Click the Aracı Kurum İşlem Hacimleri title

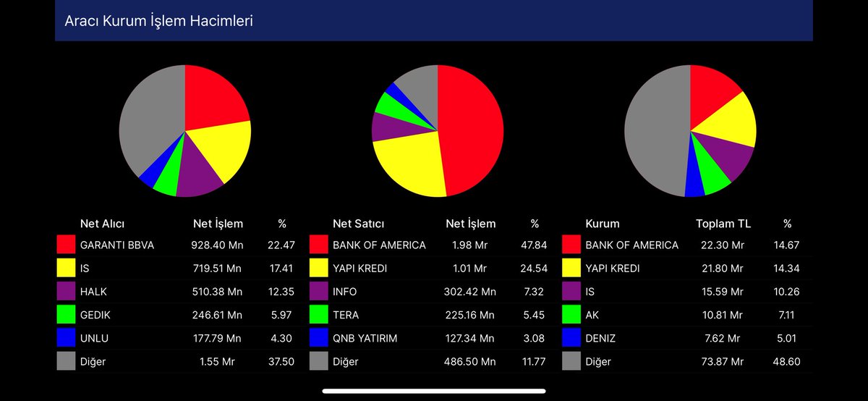click(158, 21)
